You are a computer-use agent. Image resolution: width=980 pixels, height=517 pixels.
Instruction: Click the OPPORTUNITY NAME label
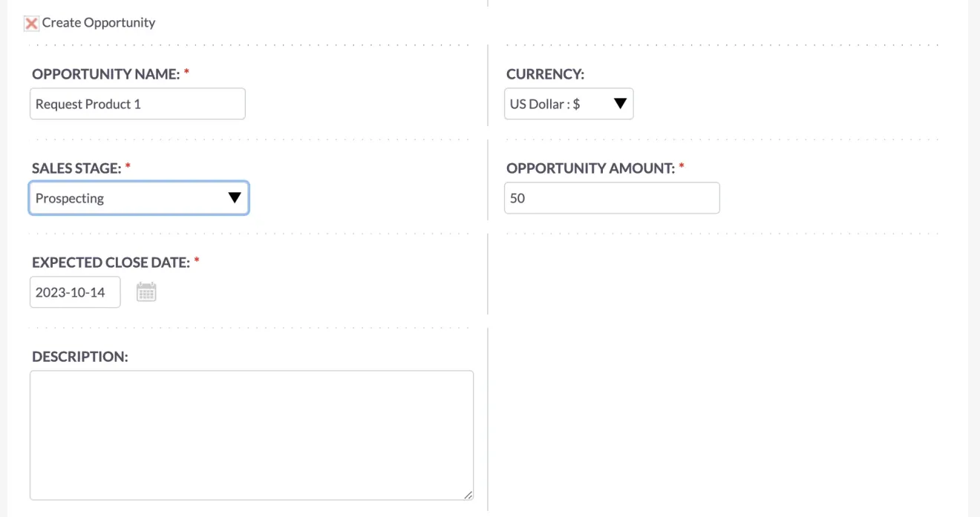pos(105,74)
